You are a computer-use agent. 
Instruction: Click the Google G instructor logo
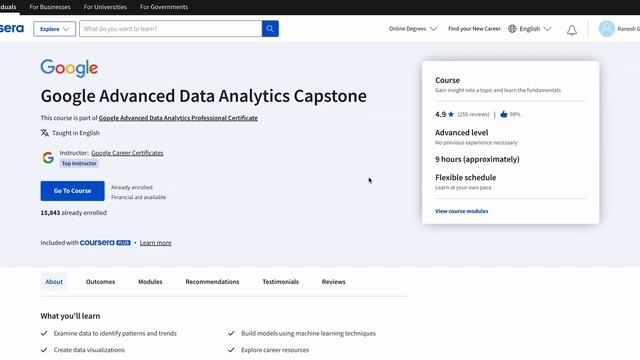pos(48,158)
